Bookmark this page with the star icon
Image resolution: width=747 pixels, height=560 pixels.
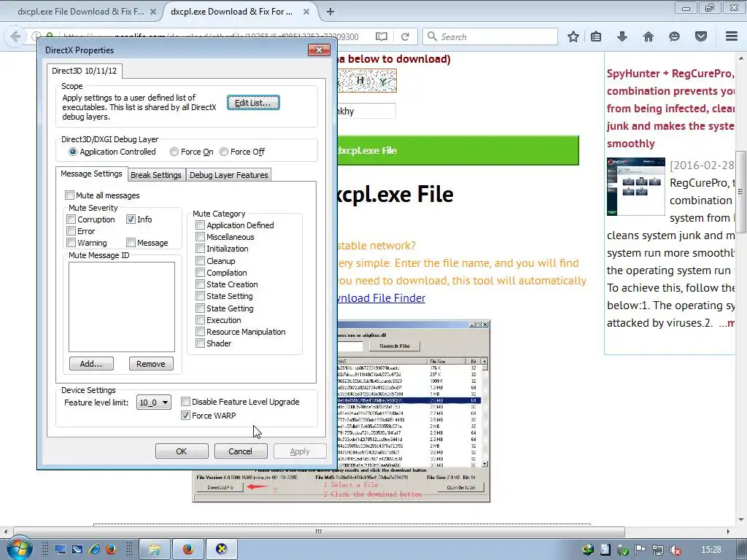pos(573,36)
